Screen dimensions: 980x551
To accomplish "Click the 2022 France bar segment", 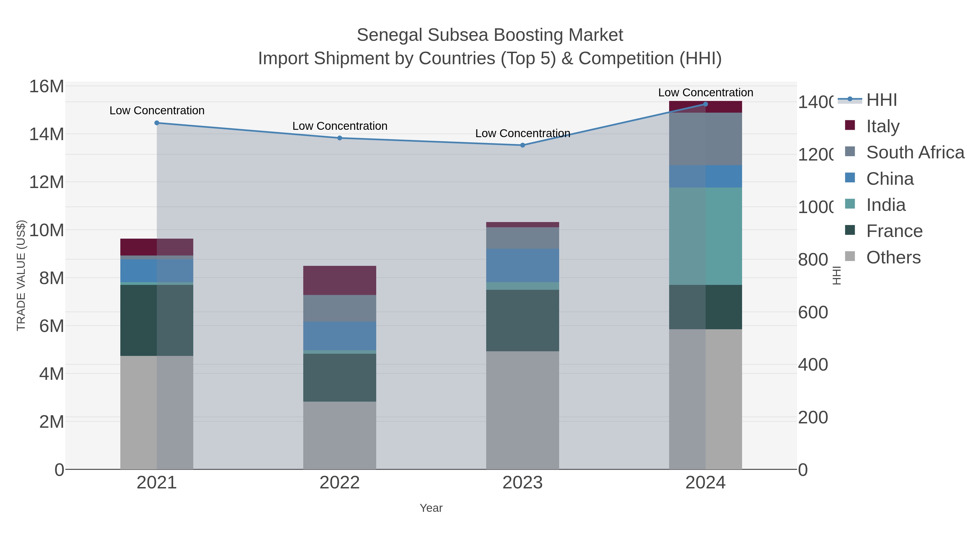I will [x=340, y=378].
